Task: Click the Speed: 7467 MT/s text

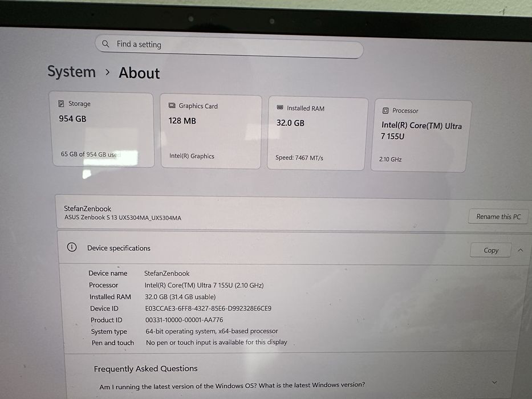Action: tap(299, 158)
